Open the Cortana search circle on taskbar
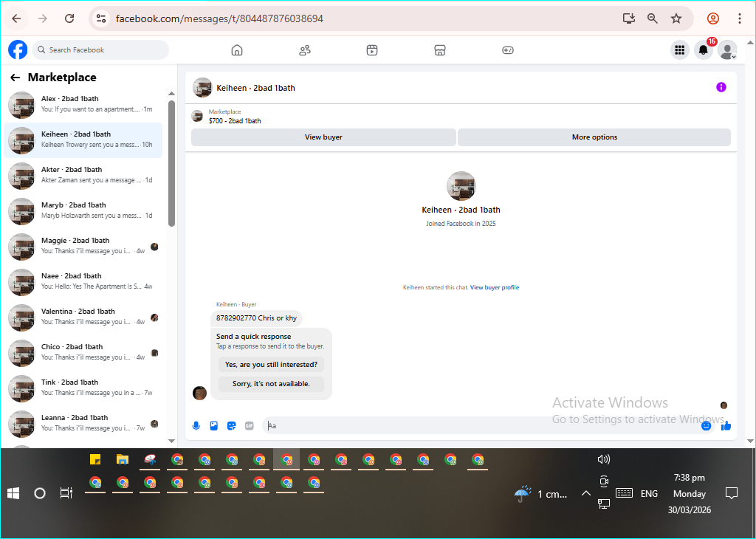The height and width of the screenshot is (539, 756). coord(40,493)
